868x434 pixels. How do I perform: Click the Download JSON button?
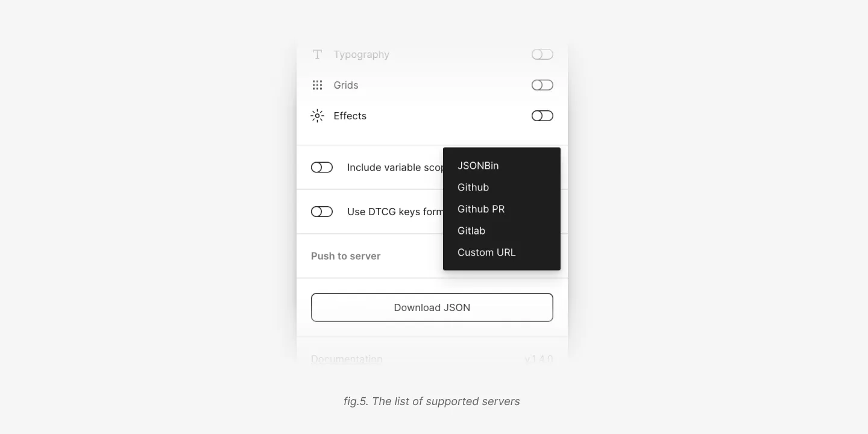coord(432,307)
